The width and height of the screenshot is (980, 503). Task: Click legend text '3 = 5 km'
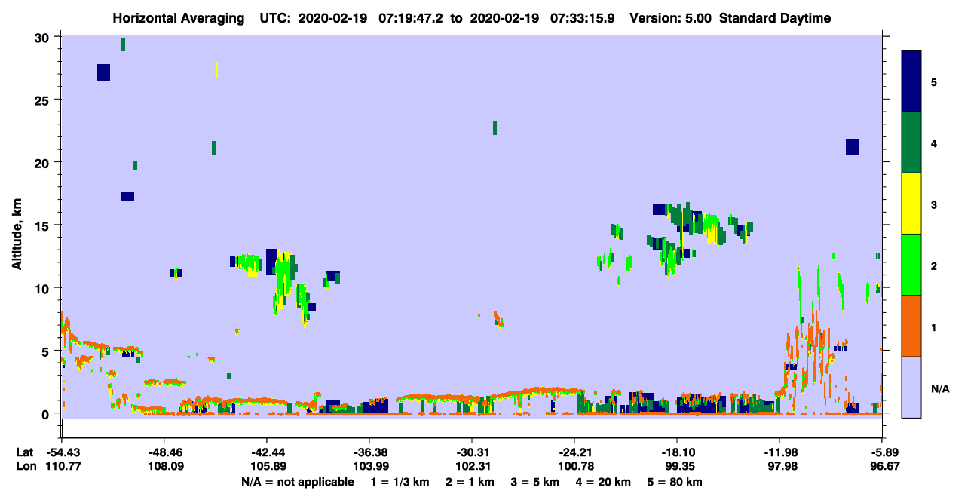pos(535,482)
